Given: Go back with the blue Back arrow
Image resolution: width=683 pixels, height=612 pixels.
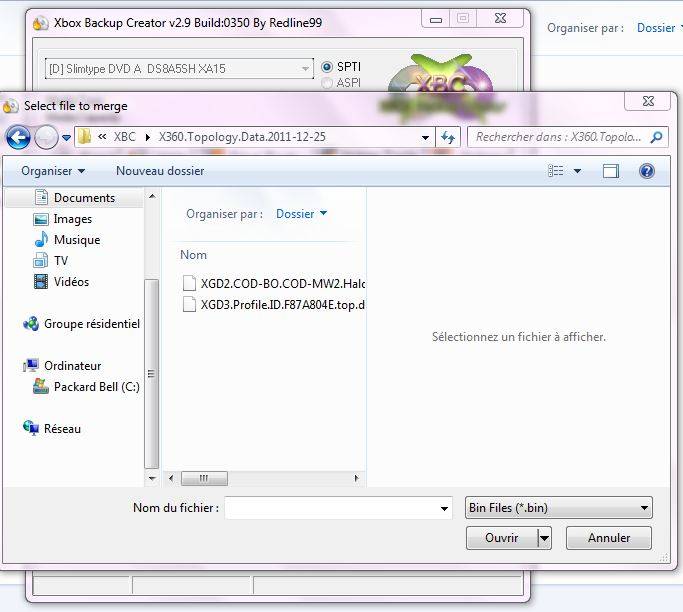Looking at the screenshot, I should (x=18, y=138).
